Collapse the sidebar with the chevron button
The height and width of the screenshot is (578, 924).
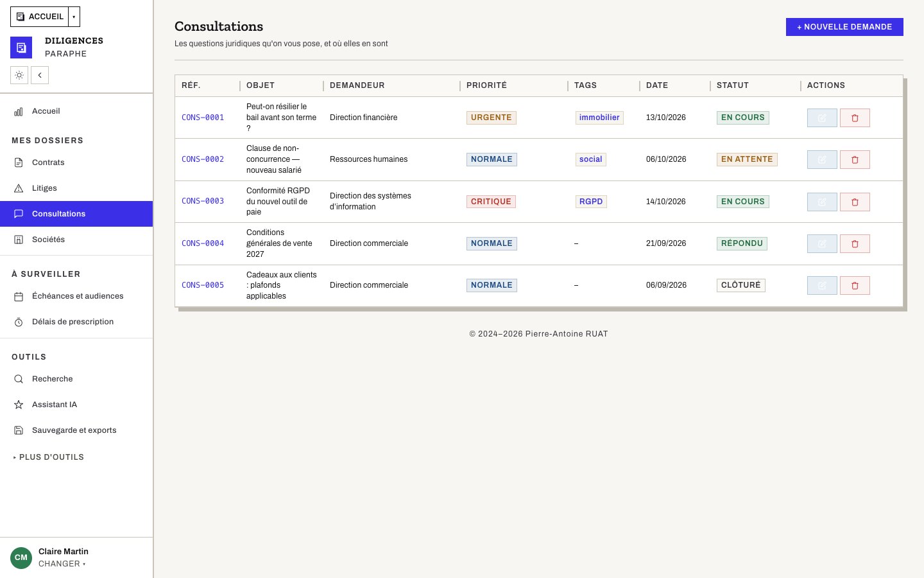[40, 75]
